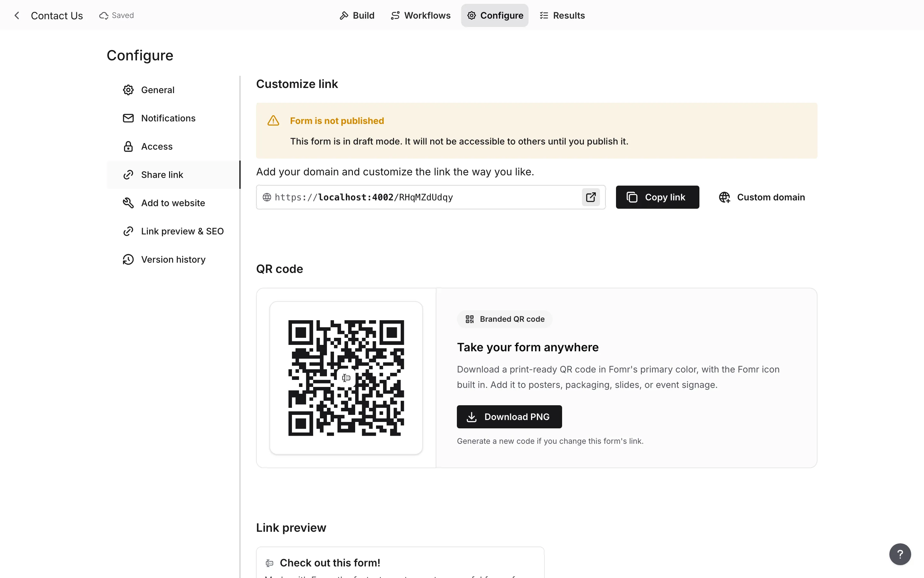Click the Fomr icon in link preview card
924x578 pixels.
[x=269, y=563]
